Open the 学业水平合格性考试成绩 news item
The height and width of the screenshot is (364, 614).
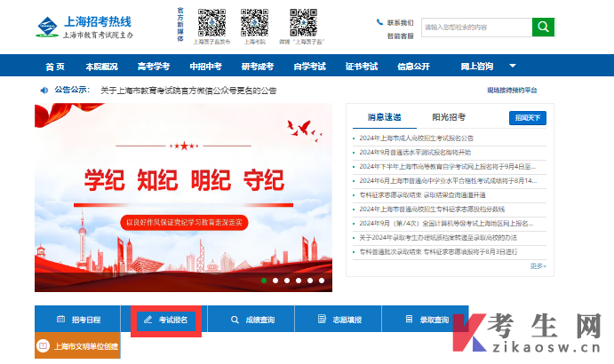(x=448, y=181)
